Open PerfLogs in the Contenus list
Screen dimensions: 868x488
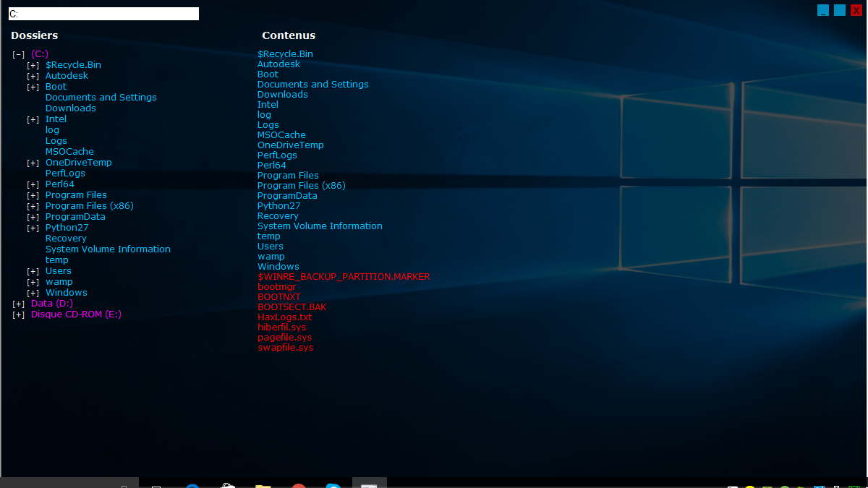pos(277,155)
